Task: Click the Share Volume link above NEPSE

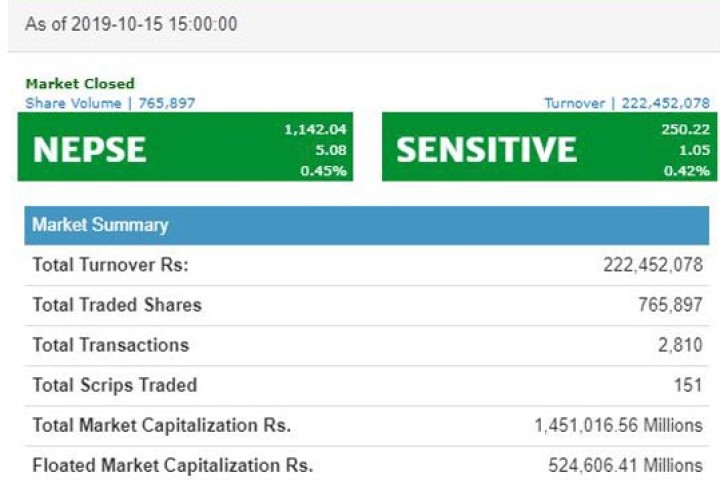Action: click(x=110, y=103)
